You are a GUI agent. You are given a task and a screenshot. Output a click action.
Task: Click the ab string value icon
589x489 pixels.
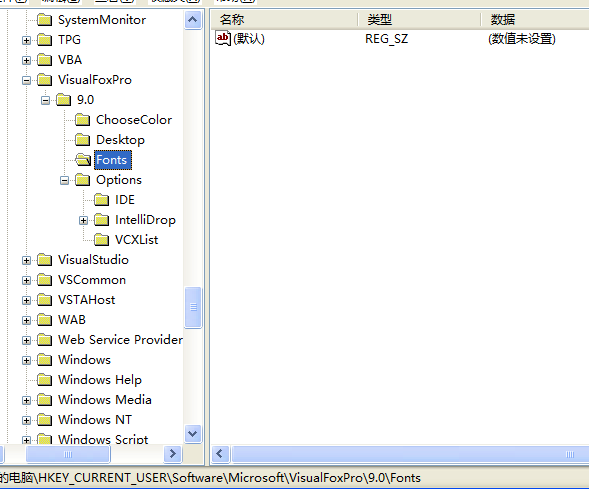point(222,38)
